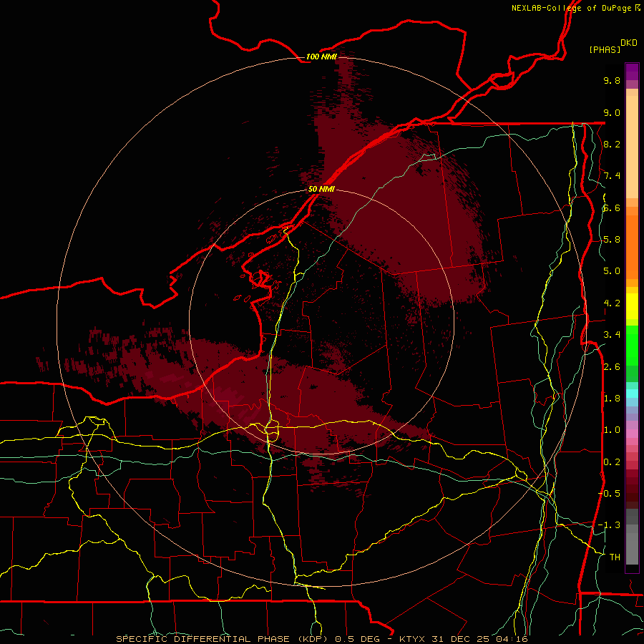Click the "9.0" color scale value
644x644 pixels.
coord(612,112)
